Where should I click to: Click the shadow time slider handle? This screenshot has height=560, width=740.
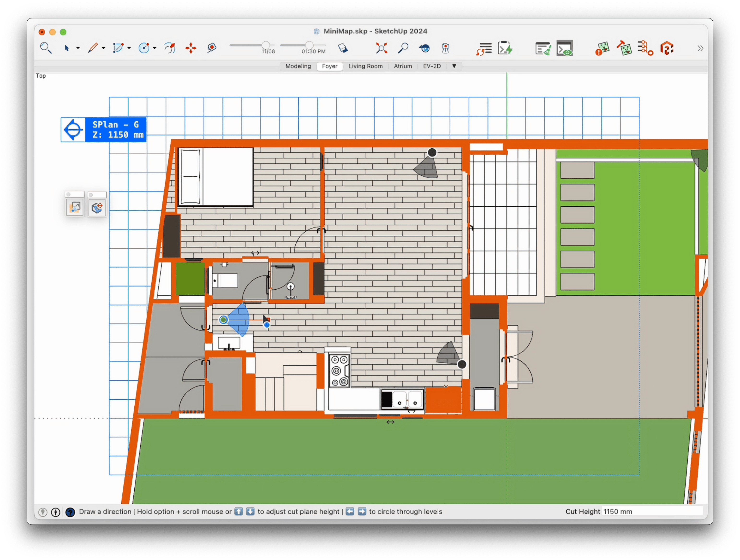pos(310,45)
